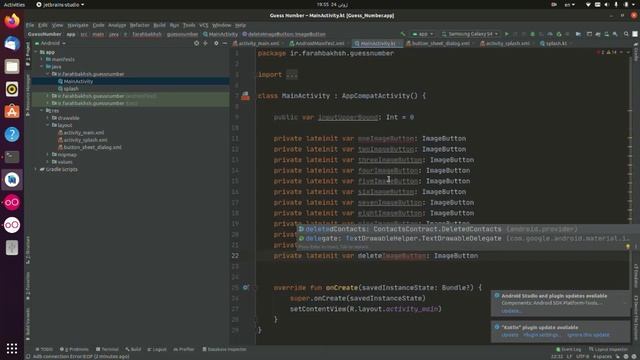Choose delegate autocomplete suggestion

pyautogui.click(x=468, y=238)
